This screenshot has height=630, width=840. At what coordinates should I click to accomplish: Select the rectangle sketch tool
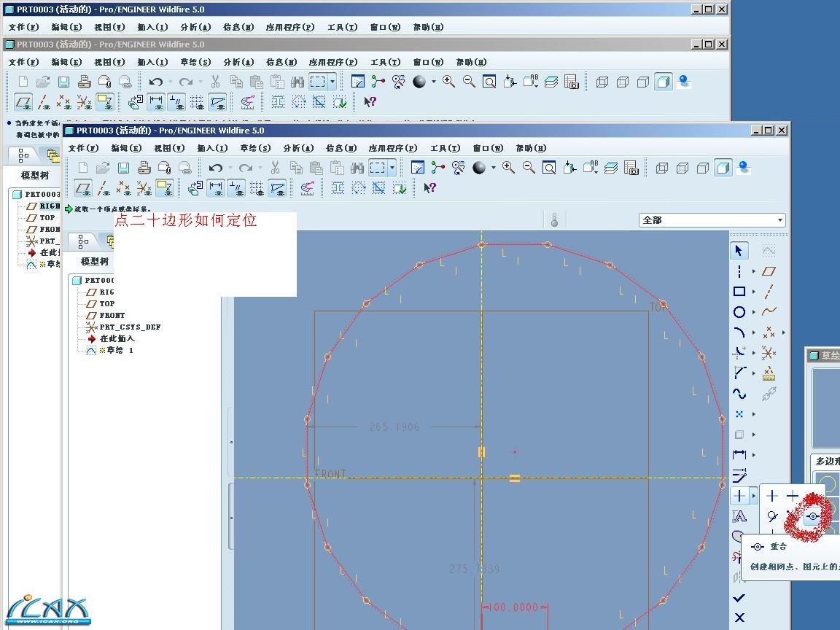tap(739, 292)
